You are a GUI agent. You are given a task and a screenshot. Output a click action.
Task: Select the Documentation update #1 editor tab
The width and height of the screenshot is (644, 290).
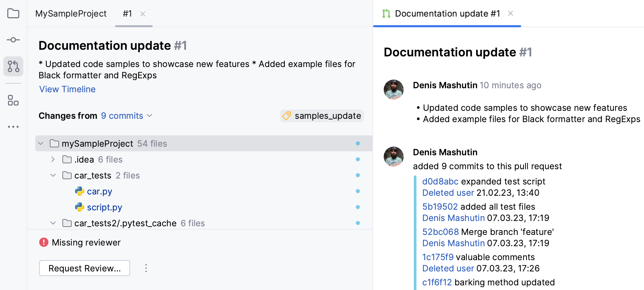[x=447, y=14]
